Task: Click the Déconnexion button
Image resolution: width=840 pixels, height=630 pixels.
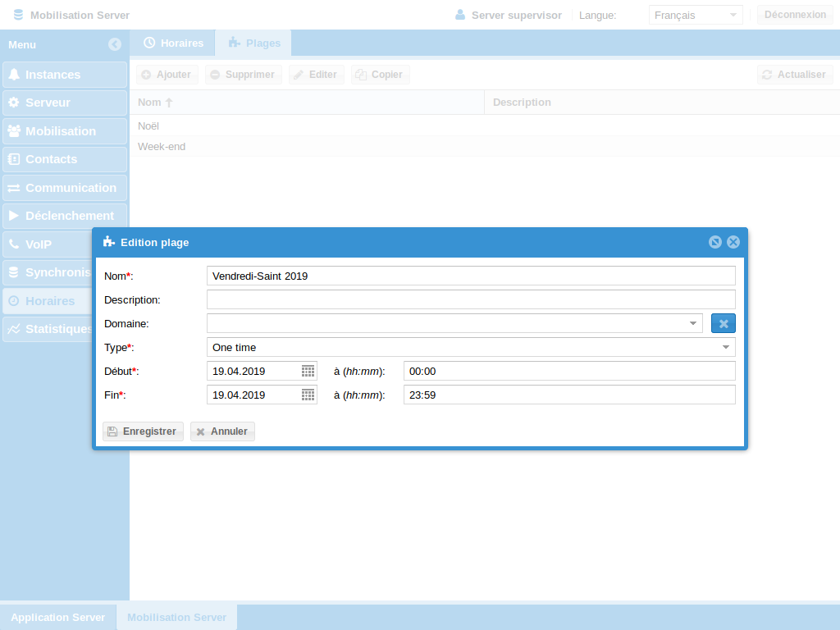Action: pyautogui.click(x=795, y=15)
